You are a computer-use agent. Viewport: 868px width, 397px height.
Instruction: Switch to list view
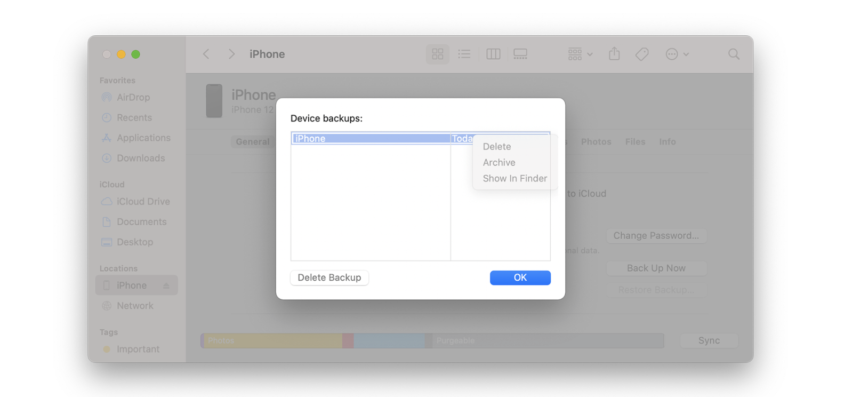(x=464, y=54)
